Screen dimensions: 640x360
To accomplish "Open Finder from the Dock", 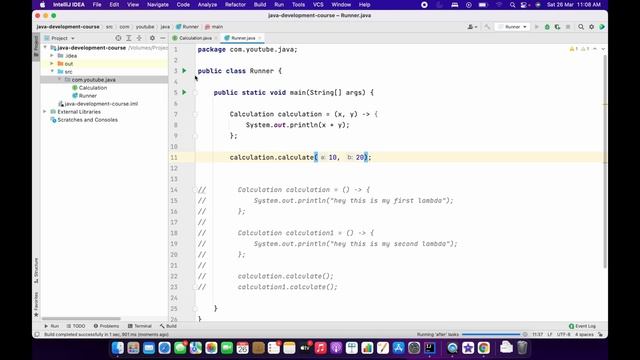I will coord(118,348).
